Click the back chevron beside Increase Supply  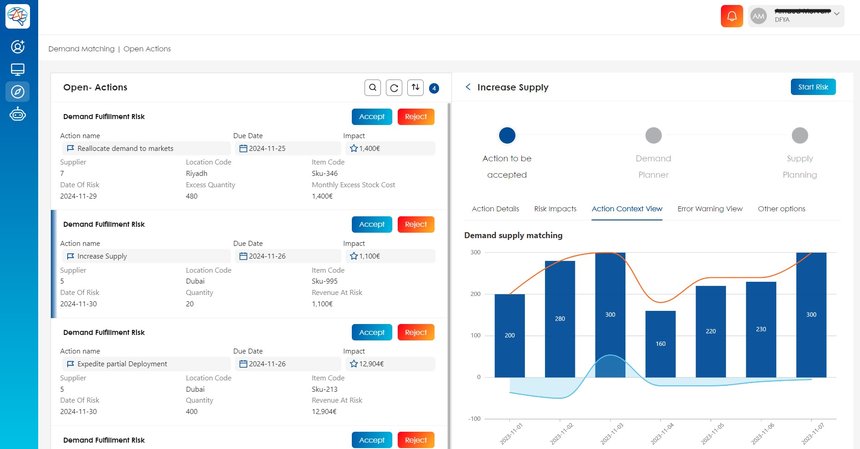coord(468,87)
